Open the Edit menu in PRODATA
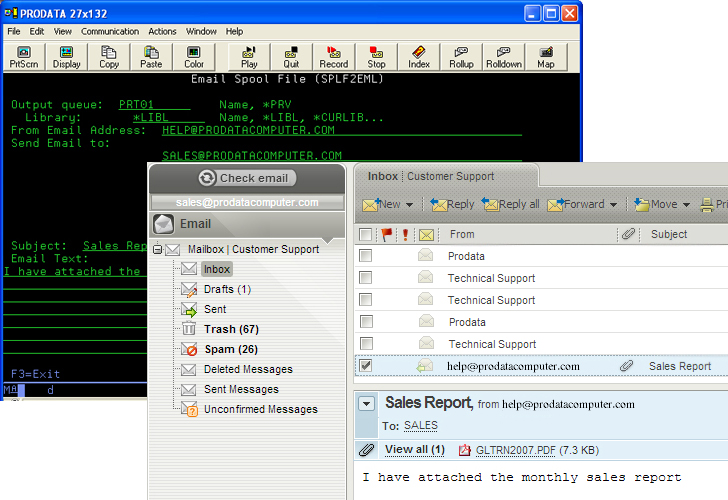 (37, 32)
